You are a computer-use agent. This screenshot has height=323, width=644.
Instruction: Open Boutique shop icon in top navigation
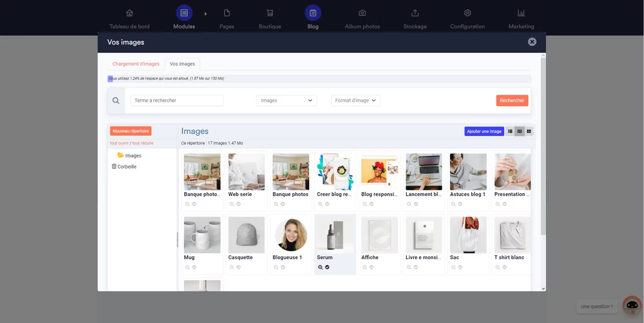pos(270,13)
